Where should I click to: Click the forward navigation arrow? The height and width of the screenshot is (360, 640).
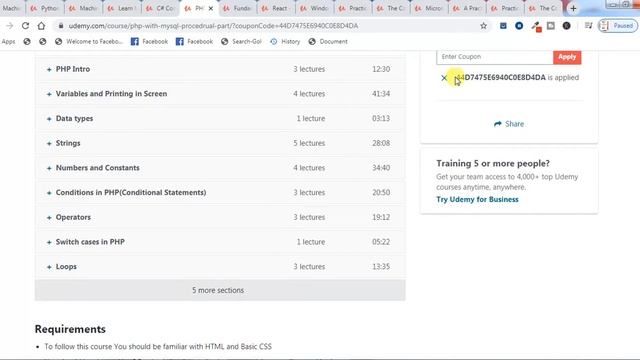tap(9, 26)
